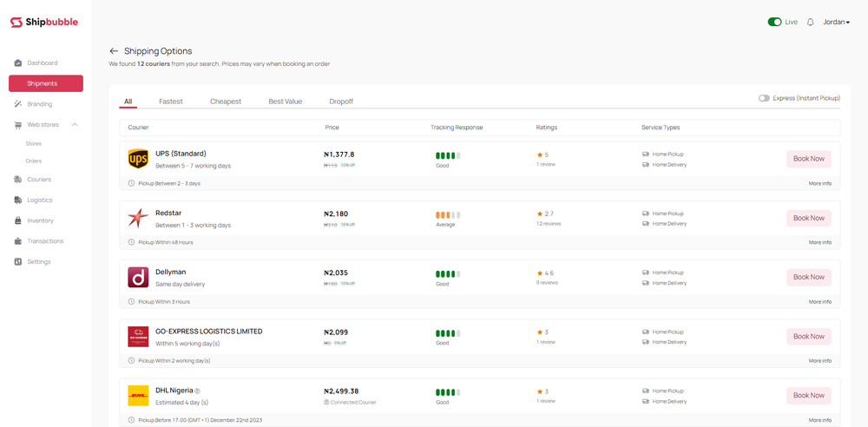Open Stores under Web stores

point(33,143)
